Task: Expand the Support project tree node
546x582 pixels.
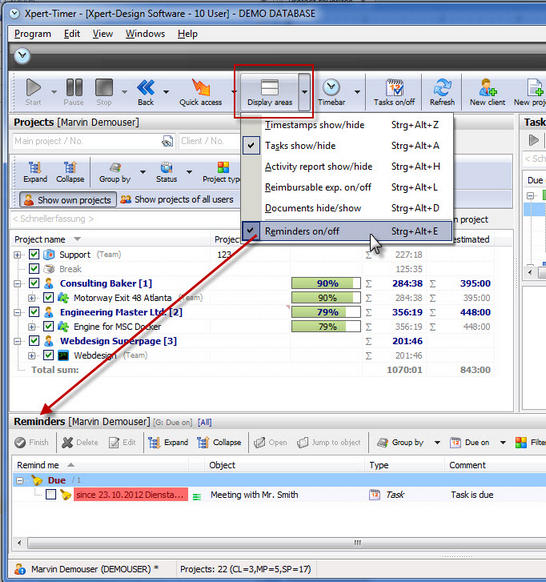Action: 17,255
